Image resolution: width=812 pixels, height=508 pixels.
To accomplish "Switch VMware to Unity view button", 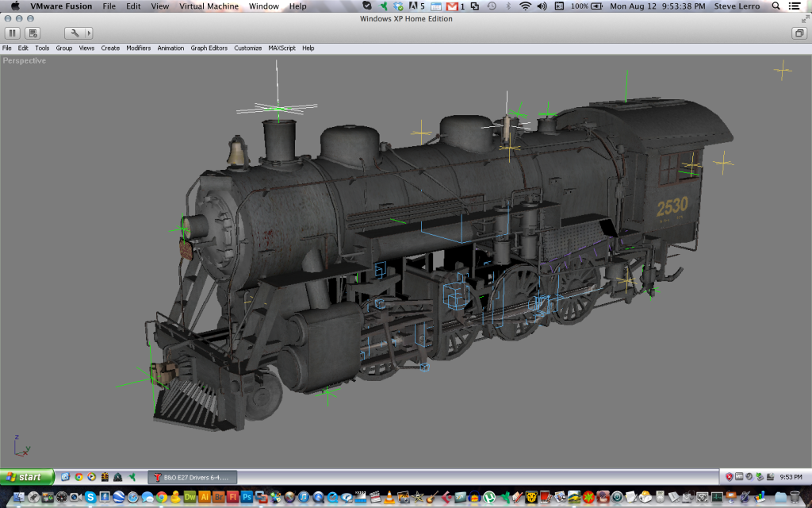I will pyautogui.click(x=799, y=33).
